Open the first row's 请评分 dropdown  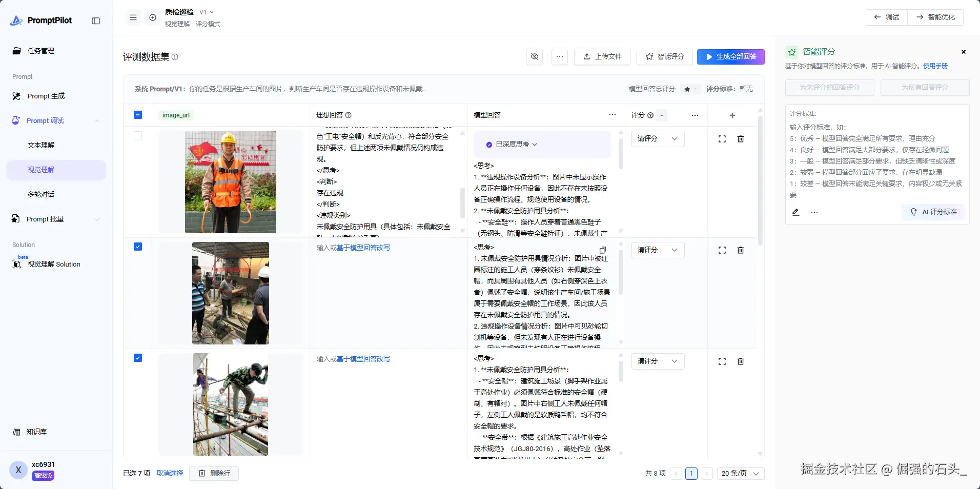click(x=658, y=139)
